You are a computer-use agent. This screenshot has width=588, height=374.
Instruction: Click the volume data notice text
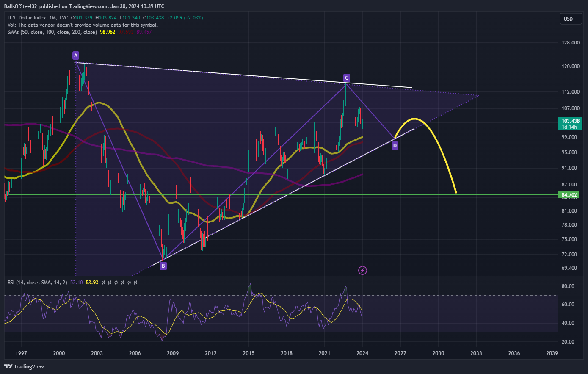coord(83,25)
